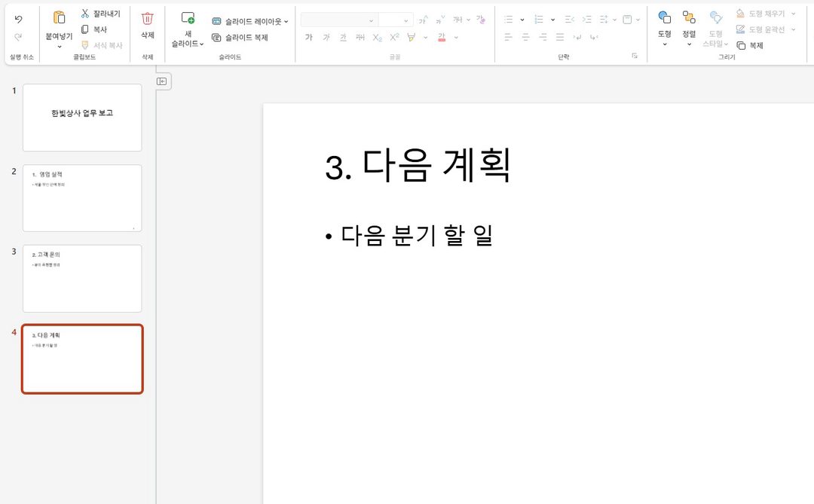Image resolution: width=814 pixels, height=504 pixels.
Task: Select slide 2 영업 실적 thumbnail
Action: pos(82,198)
